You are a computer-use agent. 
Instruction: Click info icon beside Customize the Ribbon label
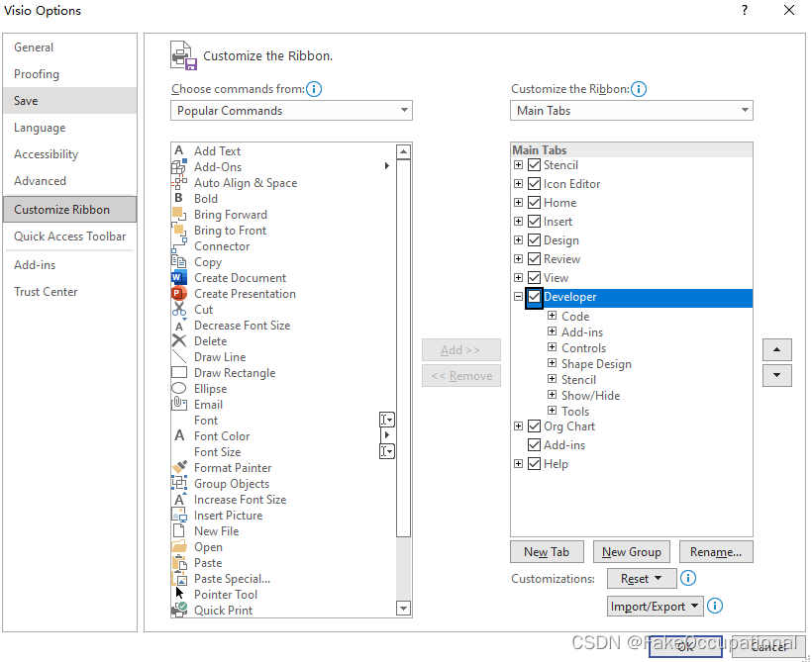click(x=639, y=89)
